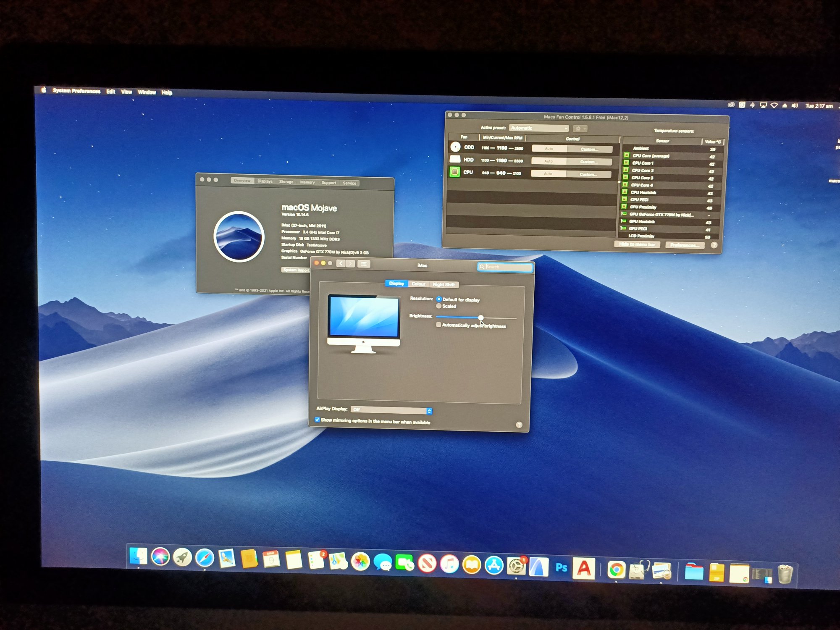
Task: Open preset gear options dropdown
Action: 580,129
